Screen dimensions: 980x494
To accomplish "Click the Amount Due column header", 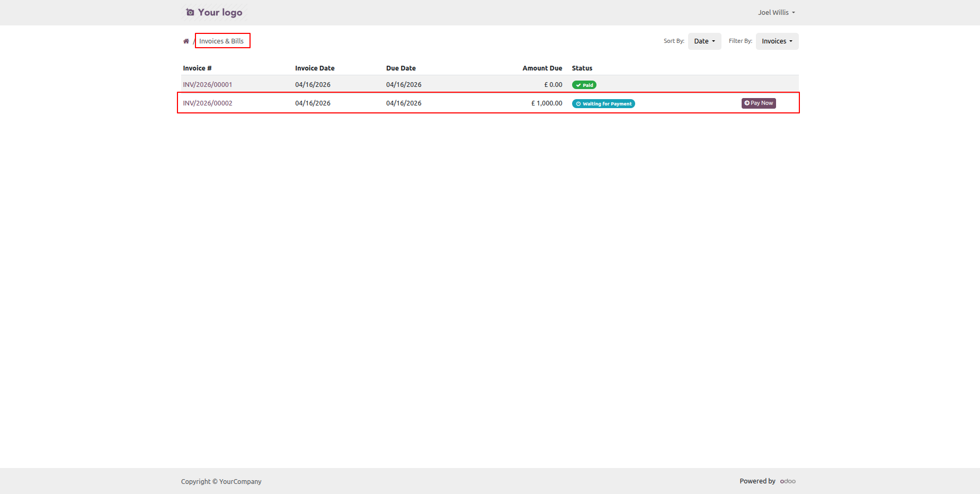I will click(542, 68).
